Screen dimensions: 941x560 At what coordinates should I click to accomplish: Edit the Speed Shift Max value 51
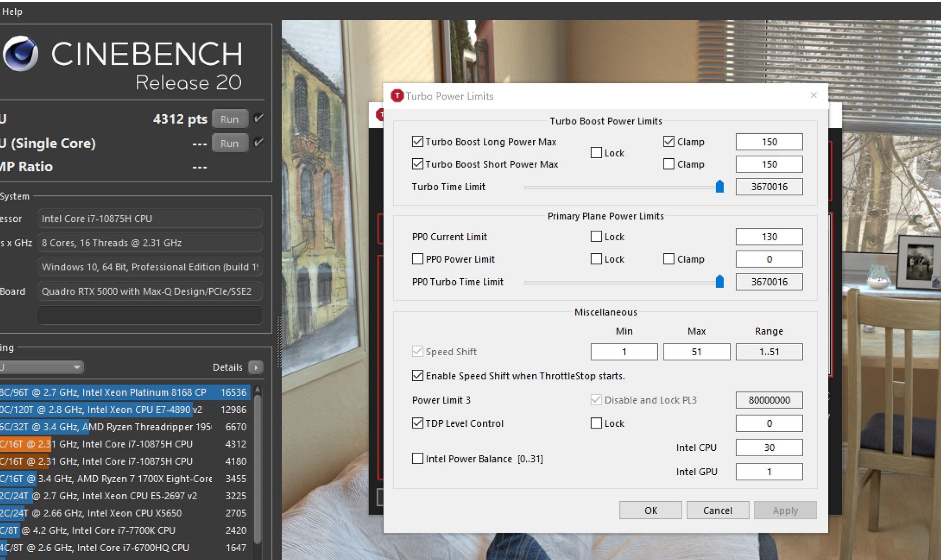(x=696, y=352)
